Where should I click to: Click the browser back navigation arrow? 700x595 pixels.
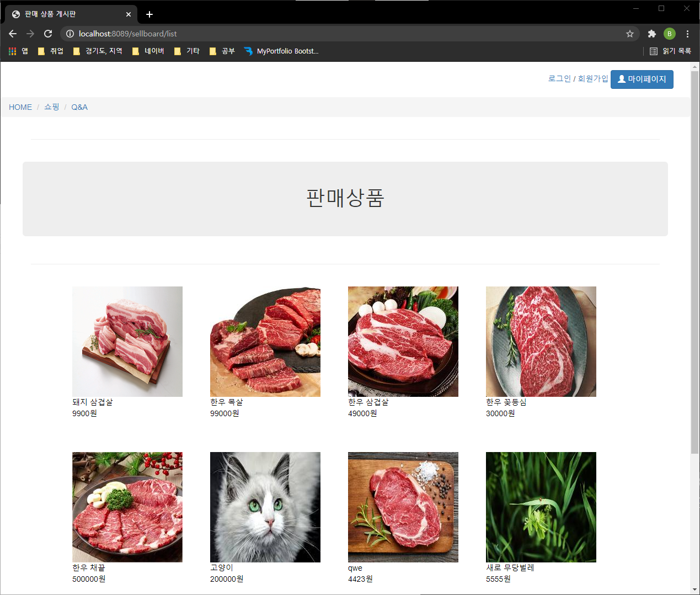point(12,34)
